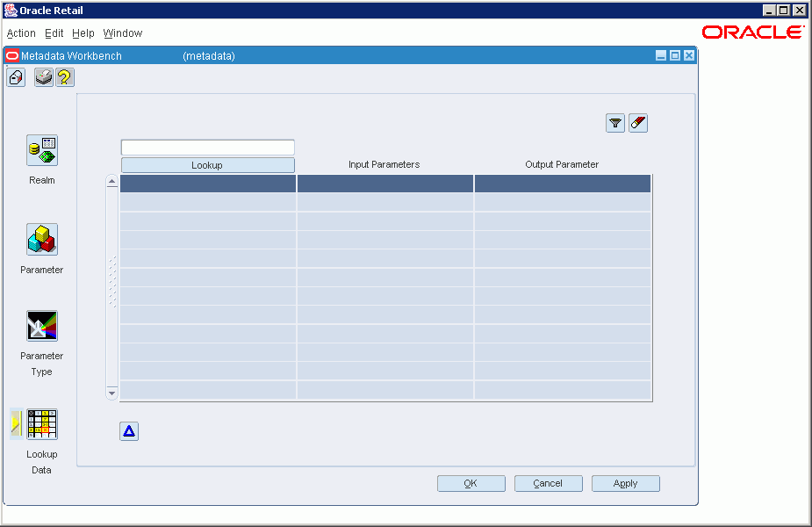Viewport: 812px width, 527px height.
Task: Click the Output Parameter column label
Action: (x=562, y=164)
